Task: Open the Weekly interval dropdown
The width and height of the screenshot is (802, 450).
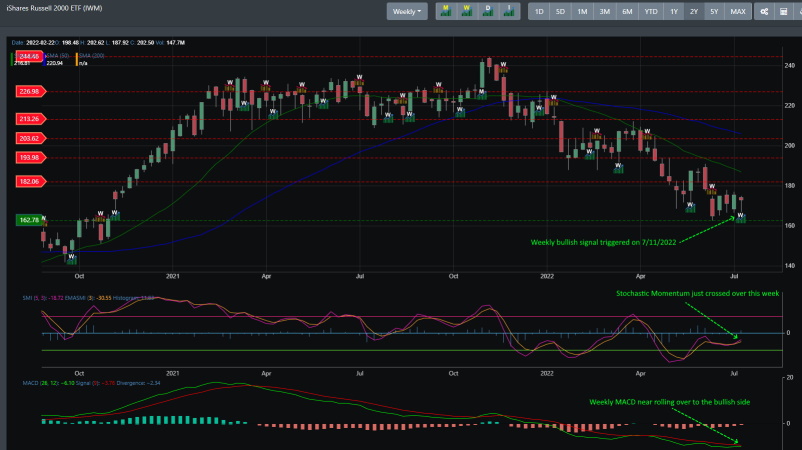Action: 407,11
